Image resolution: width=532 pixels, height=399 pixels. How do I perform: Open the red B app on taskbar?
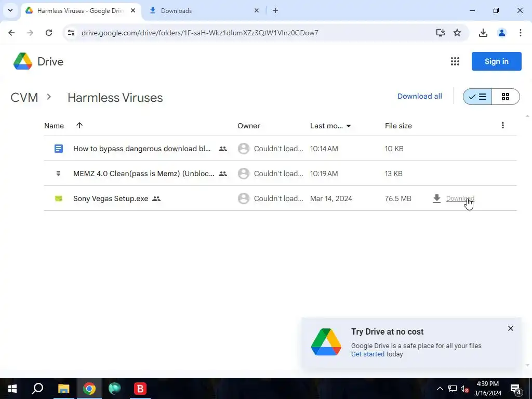[x=140, y=389]
